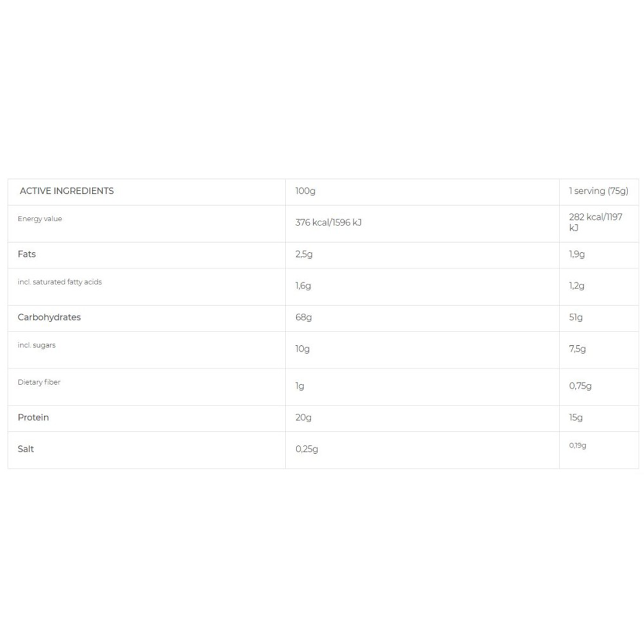644x644 pixels.
Task: Select the Carbohydrates row label
Action: coord(49,317)
